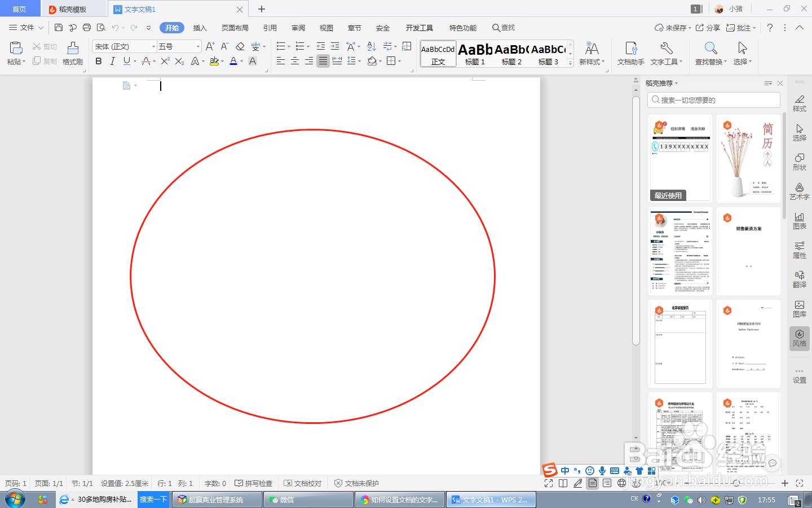Switch to full screen view in status bar
The width and height of the screenshot is (812, 508).
(549, 483)
